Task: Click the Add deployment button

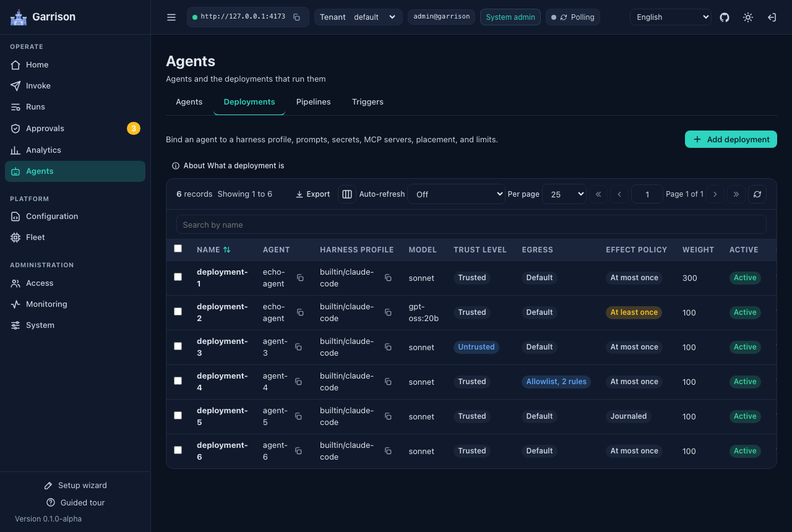Action: point(731,140)
